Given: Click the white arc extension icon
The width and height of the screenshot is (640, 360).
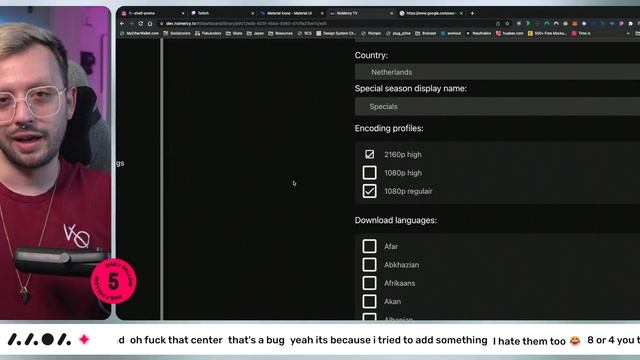Looking at the screenshot, I should (x=556, y=24).
